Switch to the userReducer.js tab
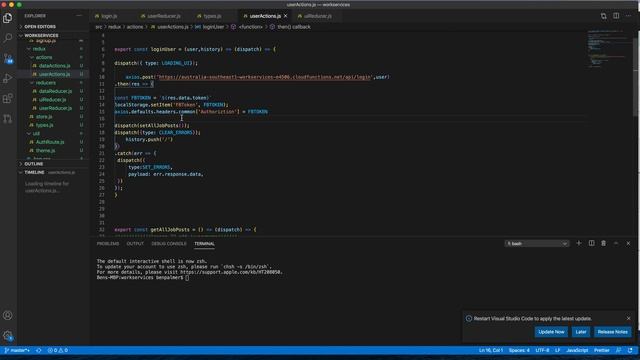 click(164, 16)
